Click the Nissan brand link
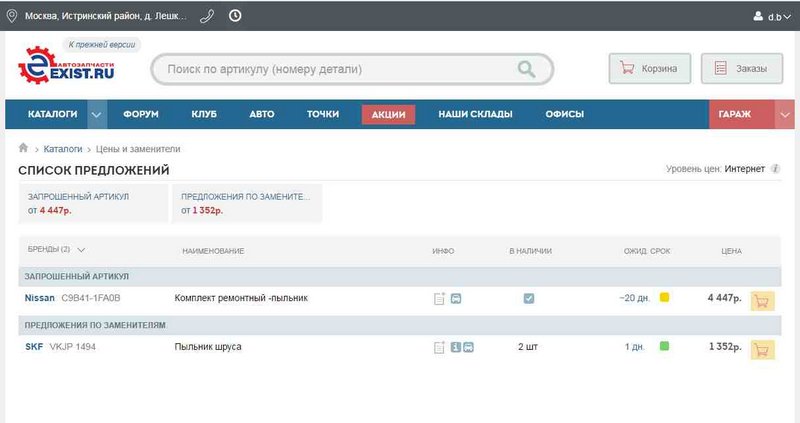The image size is (800, 423). [x=40, y=298]
